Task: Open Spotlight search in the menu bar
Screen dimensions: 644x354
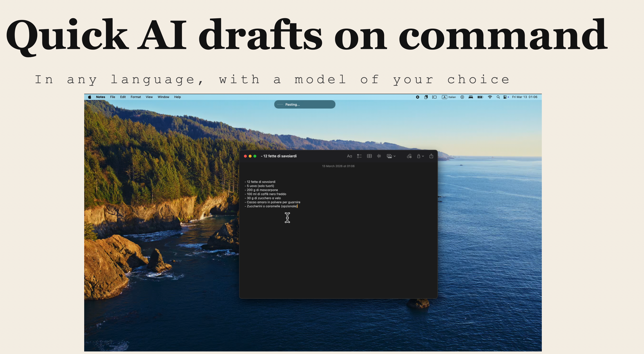Action: click(x=498, y=97)
